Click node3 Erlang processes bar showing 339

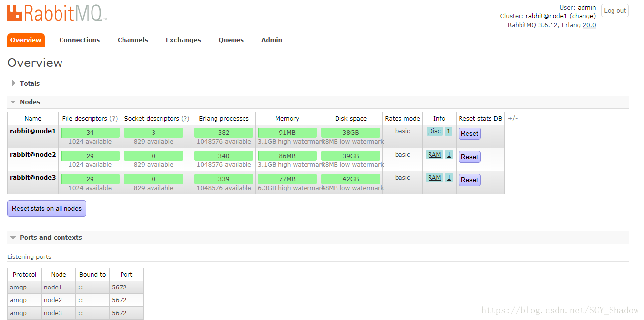point(224,179)
